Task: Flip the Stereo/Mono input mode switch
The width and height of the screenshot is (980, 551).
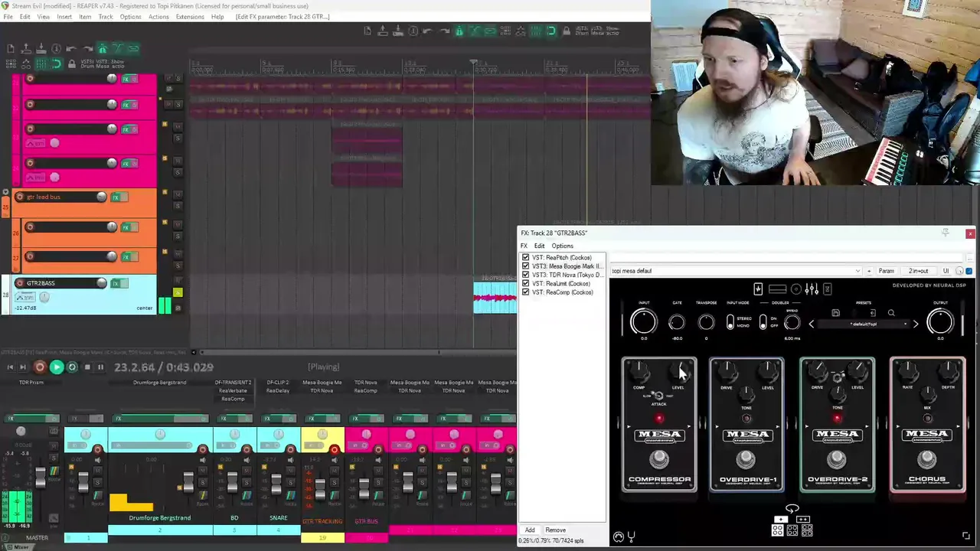Action: (730, 323)
